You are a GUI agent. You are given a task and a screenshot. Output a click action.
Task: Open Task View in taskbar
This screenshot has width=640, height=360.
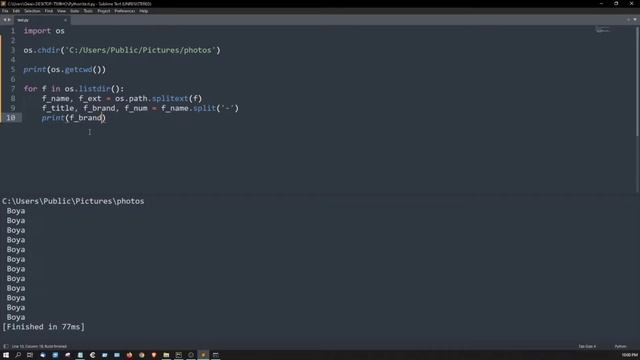[x=30, y=355]
